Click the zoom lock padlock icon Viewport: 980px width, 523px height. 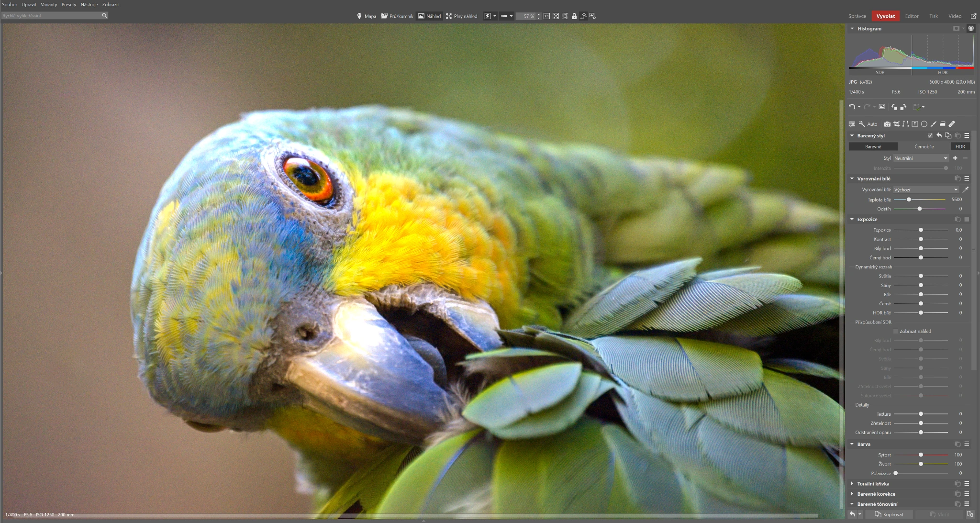574,16
